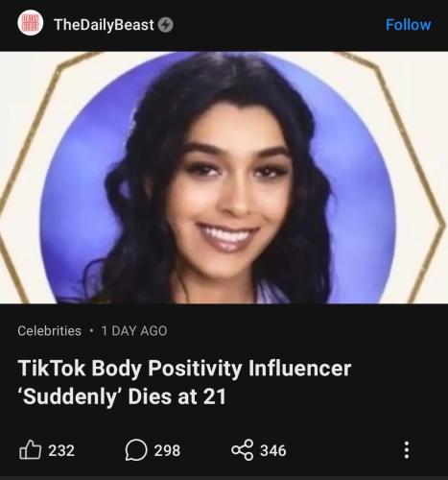Screen dimensions: 448x480
Task: Open the Celebrities category label
Action: tap(49, 331)
